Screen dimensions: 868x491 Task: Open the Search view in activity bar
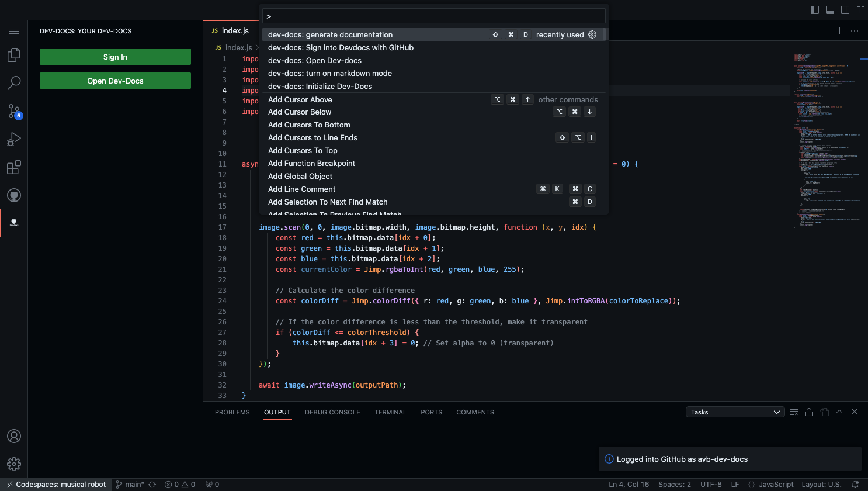pyautogui.click(x=14, y=83)
